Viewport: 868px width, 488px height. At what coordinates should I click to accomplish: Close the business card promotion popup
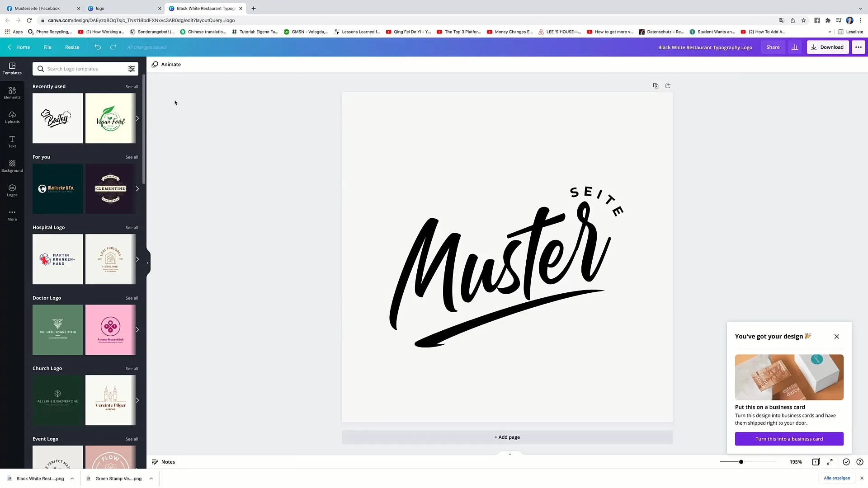point(836,336)
